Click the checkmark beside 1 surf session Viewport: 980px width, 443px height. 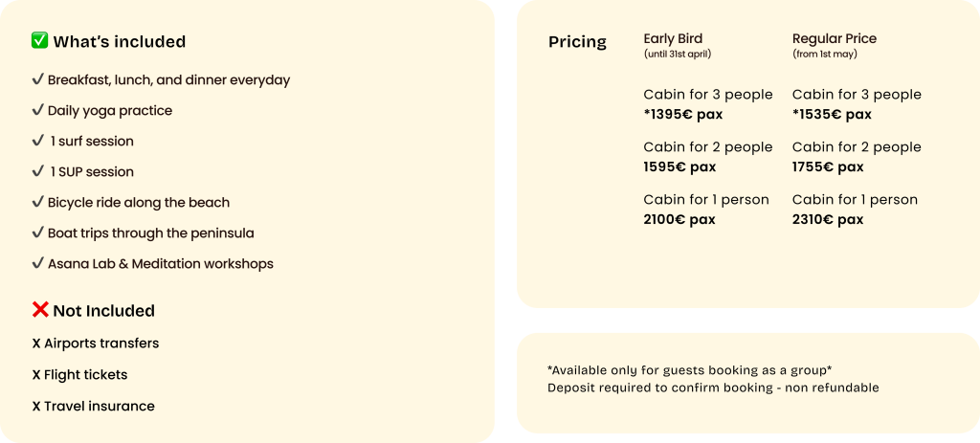click(x=37, y=141)
